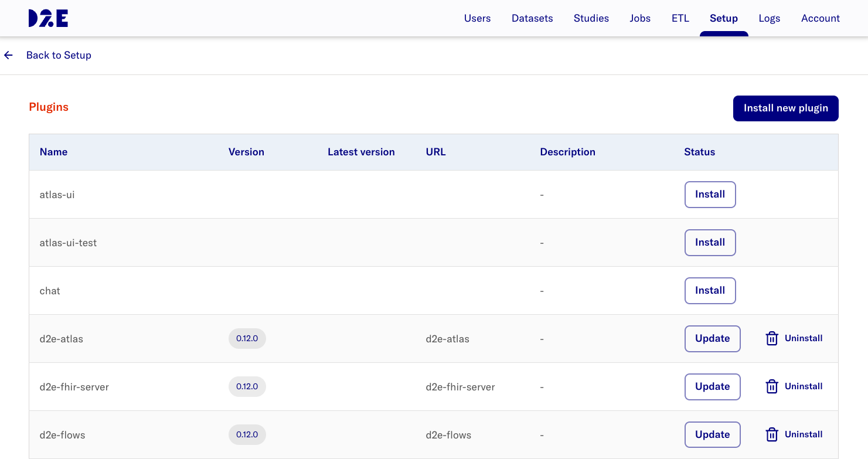Update the d2e-atlas plugin
Image resolution: width=868 pixels, height=459 pixels.
click(x=712, y=339)
